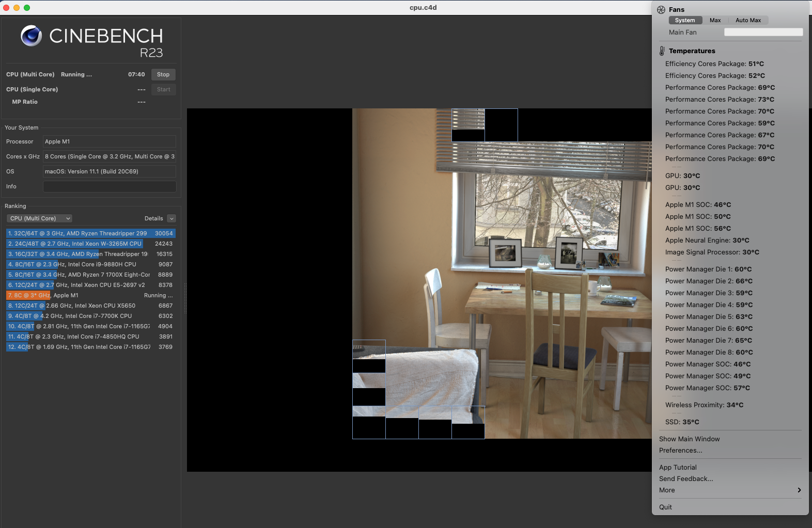Select rank 6 Xeon E5-2697 v2 row
Image resolution: width=812 pixels, height=528 pixels.
pyautogui.click(x=91, y=285)
